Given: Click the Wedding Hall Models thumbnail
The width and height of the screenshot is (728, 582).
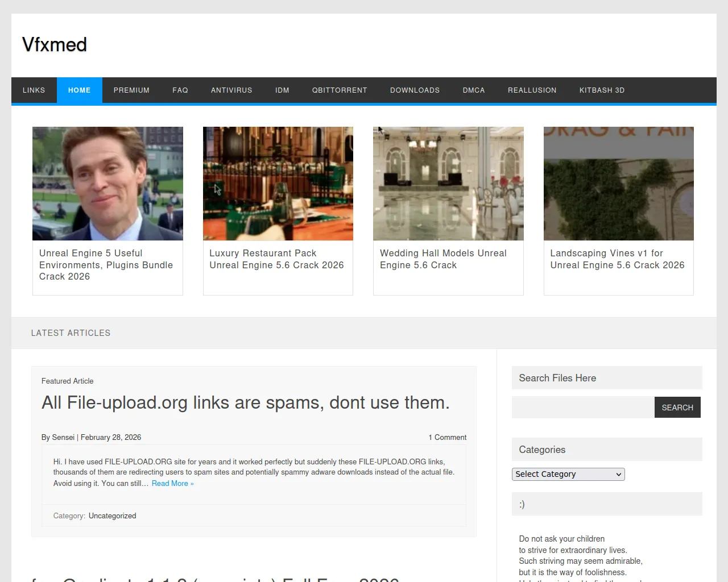Looking at the screenshot, I should [x=448, y=183].
